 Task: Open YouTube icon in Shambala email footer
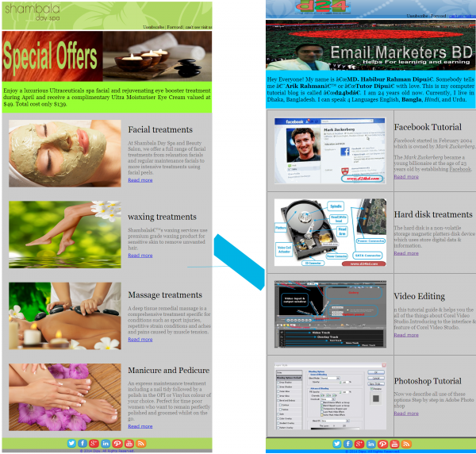[129, 444]
